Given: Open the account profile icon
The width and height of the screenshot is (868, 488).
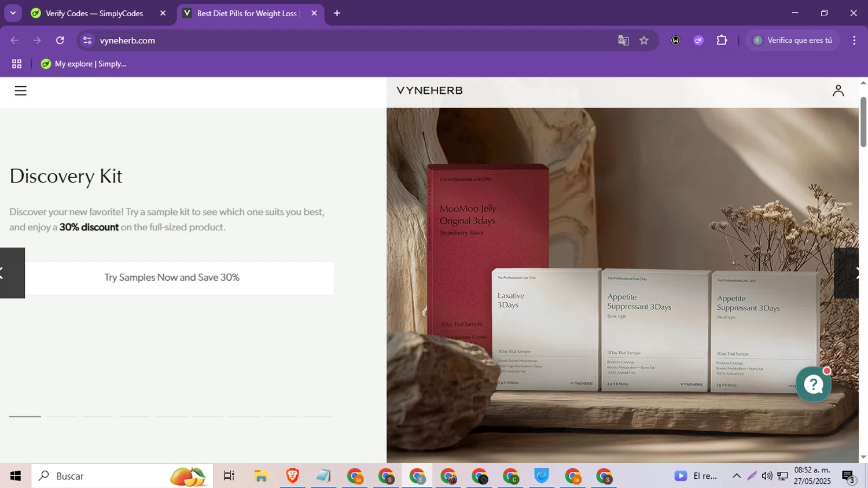Looking at the screenshot, I should [x=838, y=91].
